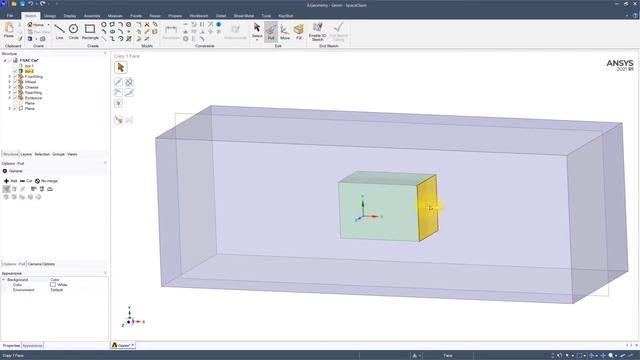Toggle visibility checkbox for FSAE Car root

(10, 60)
